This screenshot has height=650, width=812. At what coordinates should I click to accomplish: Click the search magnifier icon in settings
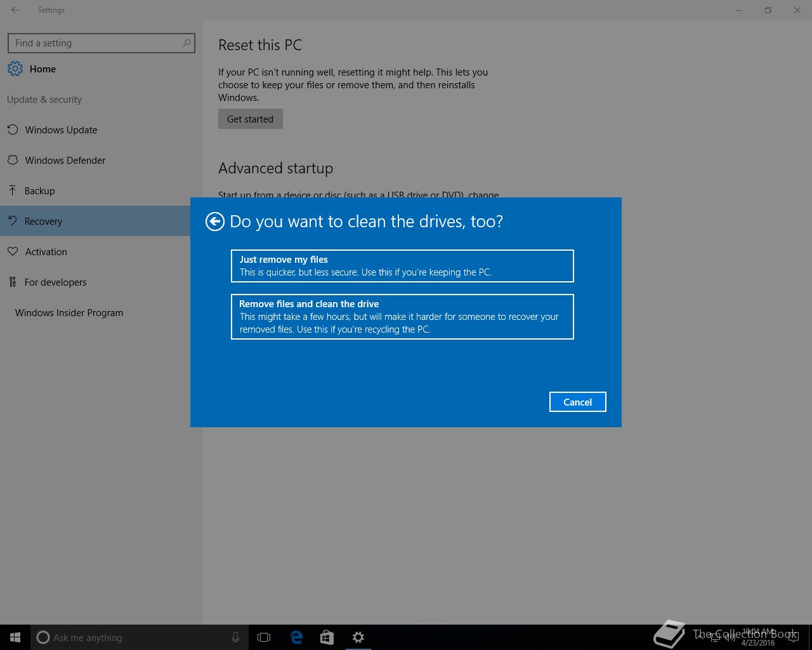(186, 43)
